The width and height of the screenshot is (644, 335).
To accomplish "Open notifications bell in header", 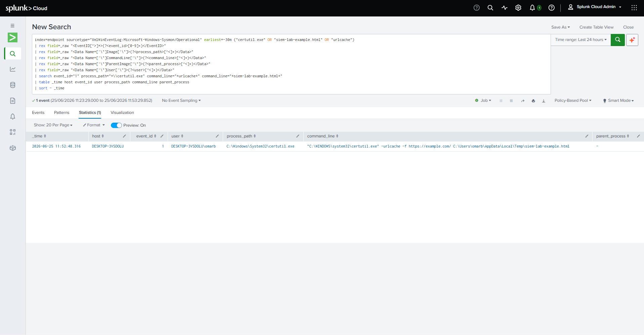I will coord(532,8).
